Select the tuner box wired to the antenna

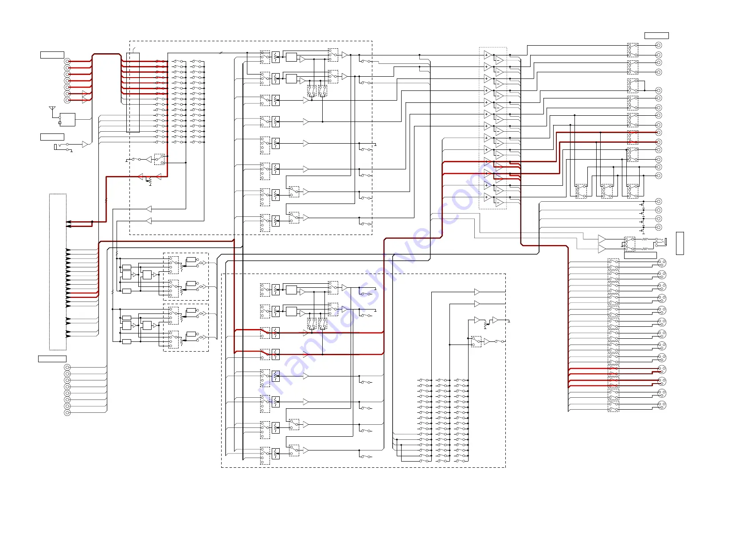point(67,120)
